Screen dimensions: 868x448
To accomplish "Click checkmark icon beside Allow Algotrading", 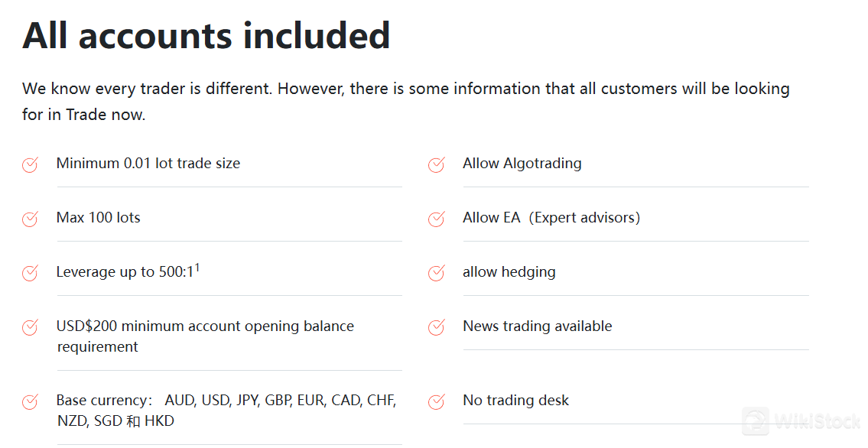I will click(x=436, y=164).
